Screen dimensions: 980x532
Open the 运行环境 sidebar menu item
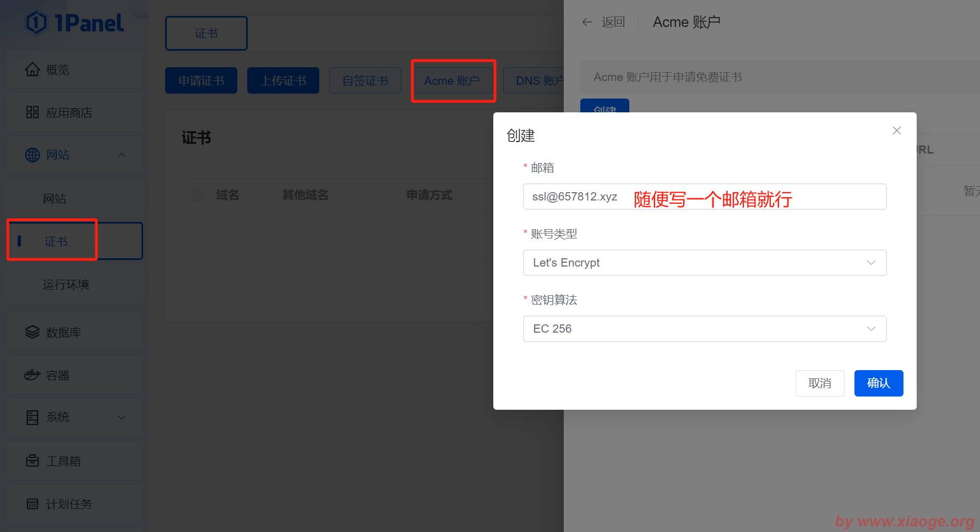point(66,284)
